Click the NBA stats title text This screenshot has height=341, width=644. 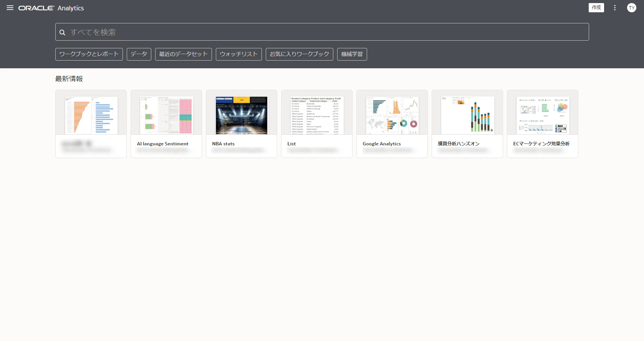223,144
